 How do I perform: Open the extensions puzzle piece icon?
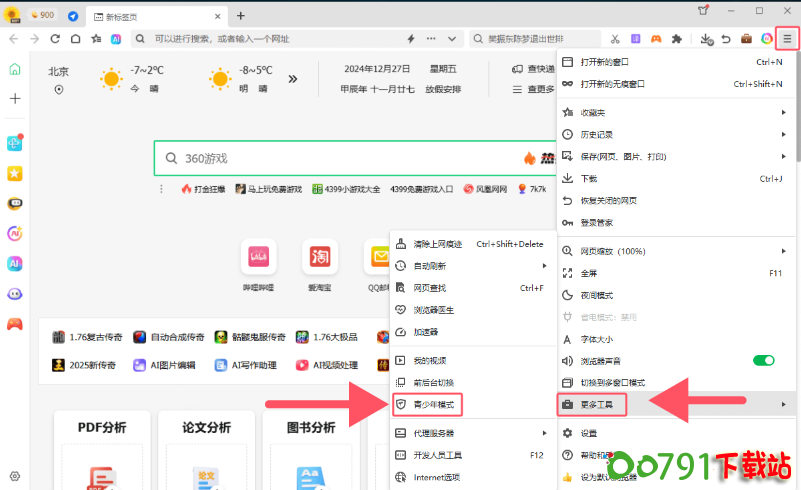click(x=677, y=39)
